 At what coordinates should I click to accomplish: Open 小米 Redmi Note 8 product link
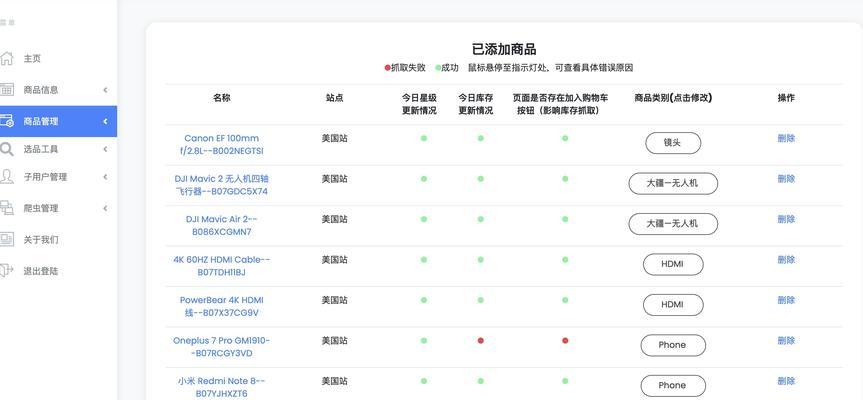point(221,387)
